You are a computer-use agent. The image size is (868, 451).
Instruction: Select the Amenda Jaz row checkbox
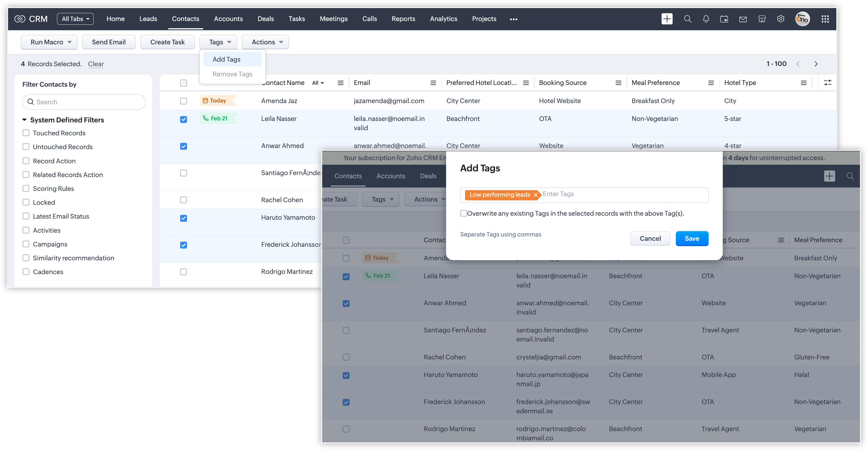tap(183, 101)
